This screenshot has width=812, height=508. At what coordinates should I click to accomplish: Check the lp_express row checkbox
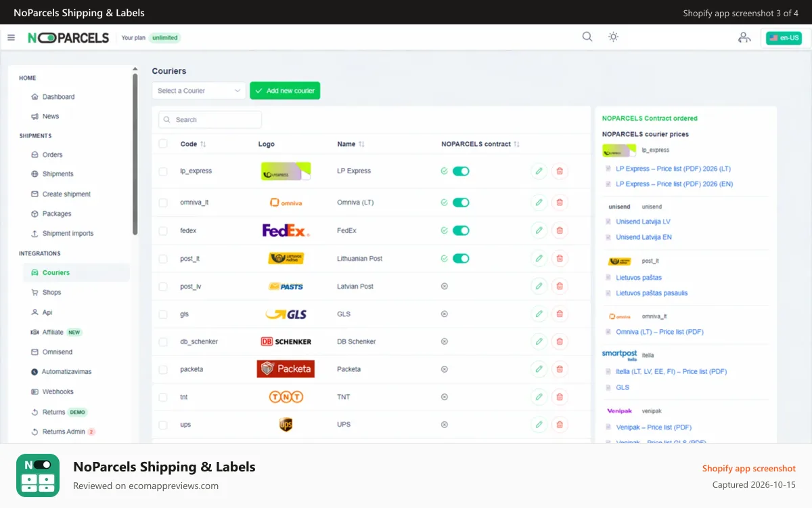pyautogui.click(x=162, y=171)
